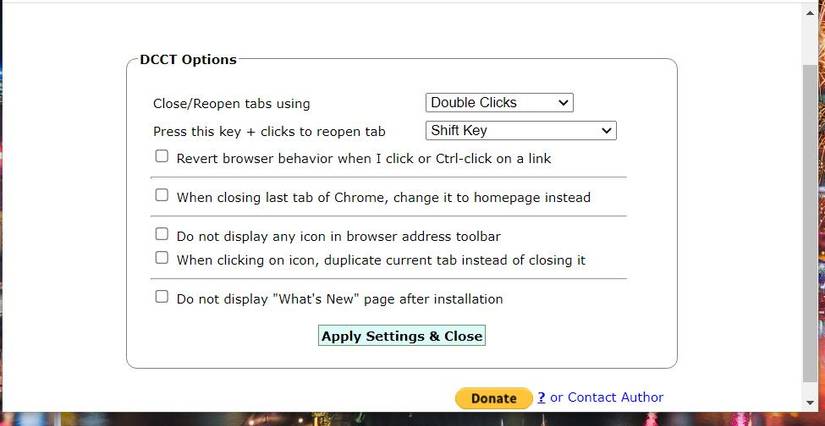
Task: Click the scrollbar down arrow
Action: (x=811, y=402)
